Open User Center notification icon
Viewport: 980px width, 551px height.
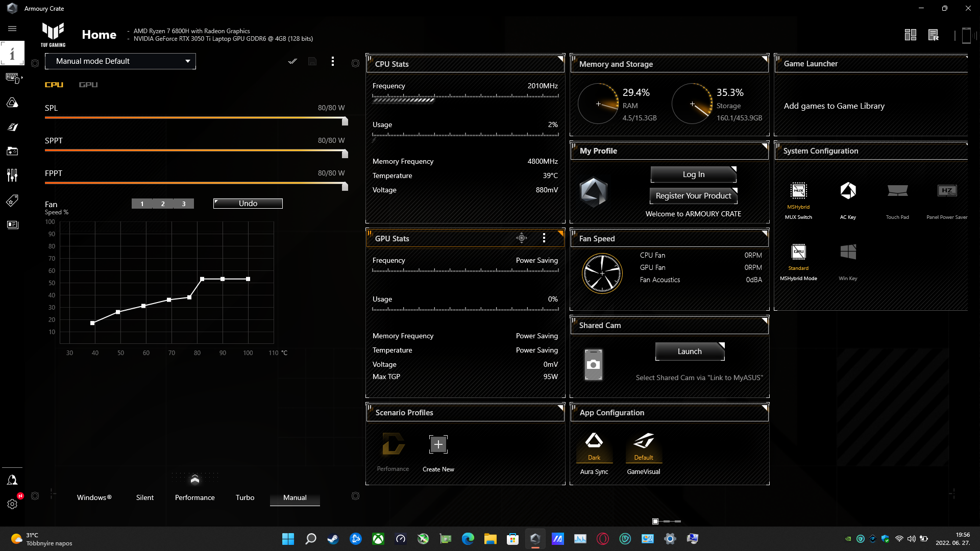(x=12, y=480)
